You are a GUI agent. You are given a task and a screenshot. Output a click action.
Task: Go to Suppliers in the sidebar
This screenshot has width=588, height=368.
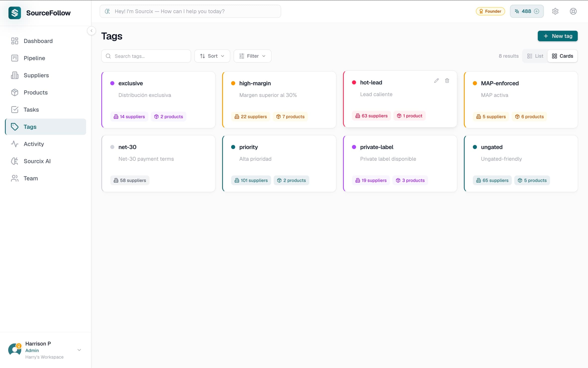click(x=36, y=75)
